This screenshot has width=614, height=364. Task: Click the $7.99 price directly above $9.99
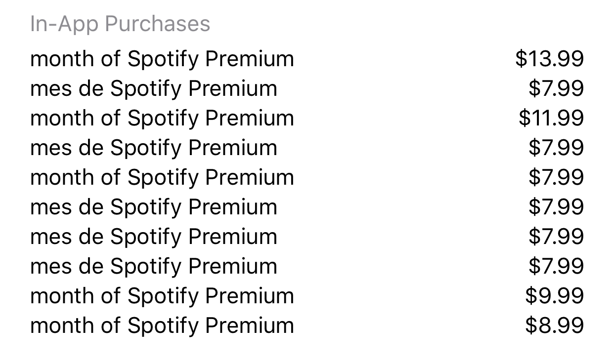[556, 266]
